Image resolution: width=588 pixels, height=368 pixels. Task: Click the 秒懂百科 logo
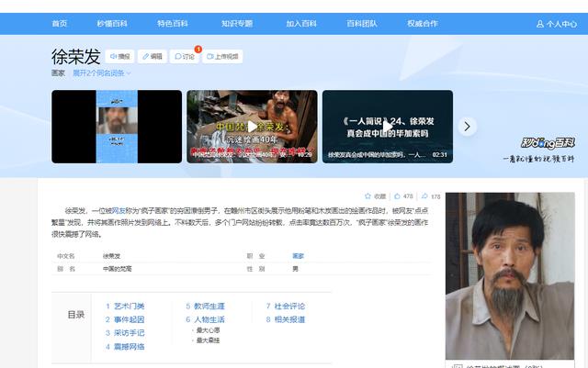[x=548, y=143]
